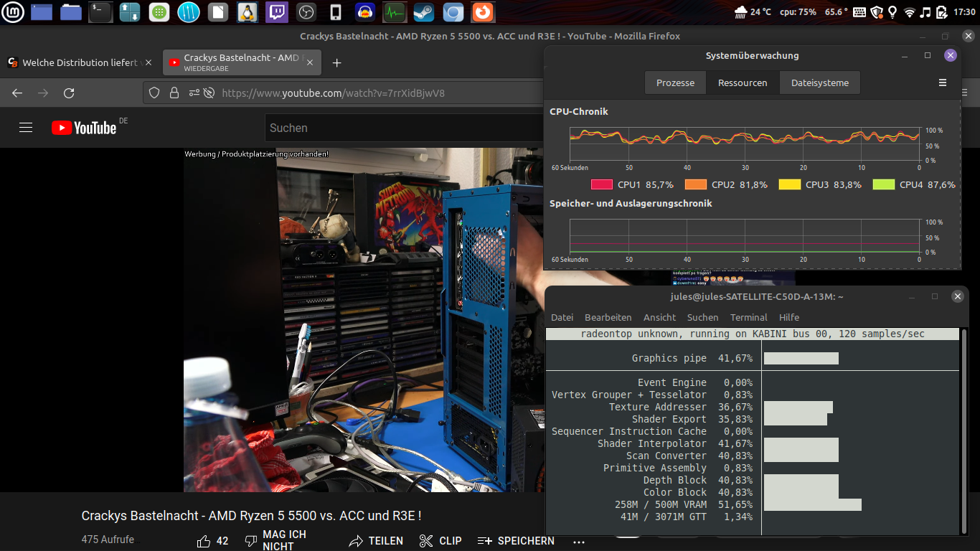Image resolution: width=980 pixels, height=551 pixels.
Task: Open the terminal launcher in the panel
Action: [x=100, y=11]
